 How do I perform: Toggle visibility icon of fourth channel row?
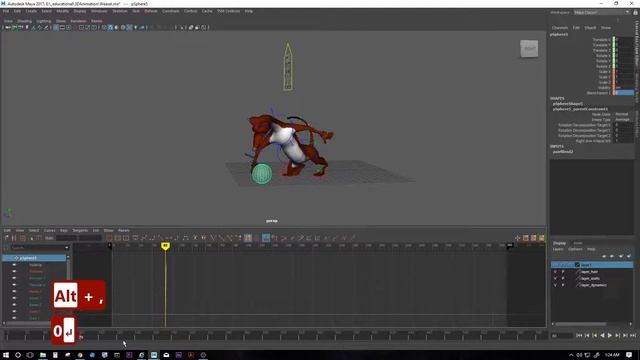pos(14,285)
